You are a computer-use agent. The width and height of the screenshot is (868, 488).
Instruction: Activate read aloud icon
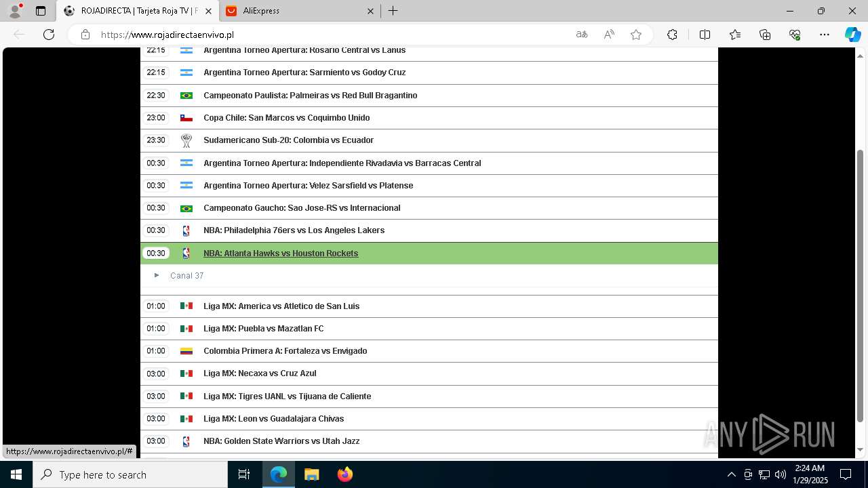(x=609, y=35)
